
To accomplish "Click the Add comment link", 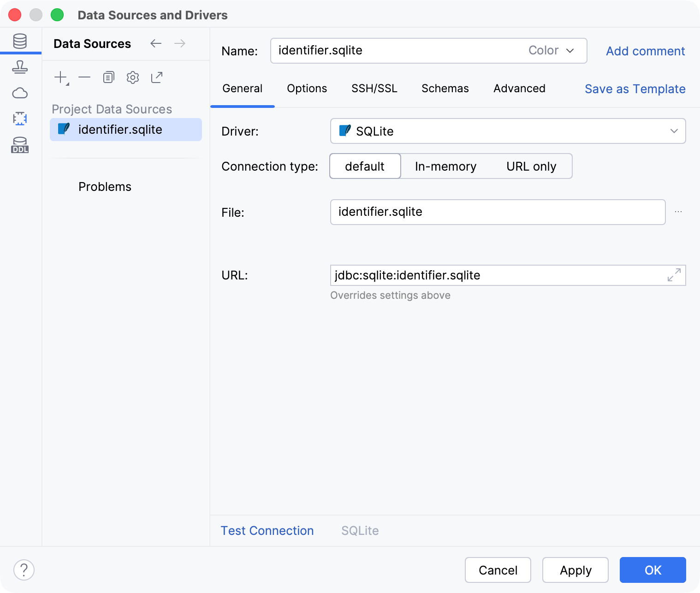I will pos(645,51).
